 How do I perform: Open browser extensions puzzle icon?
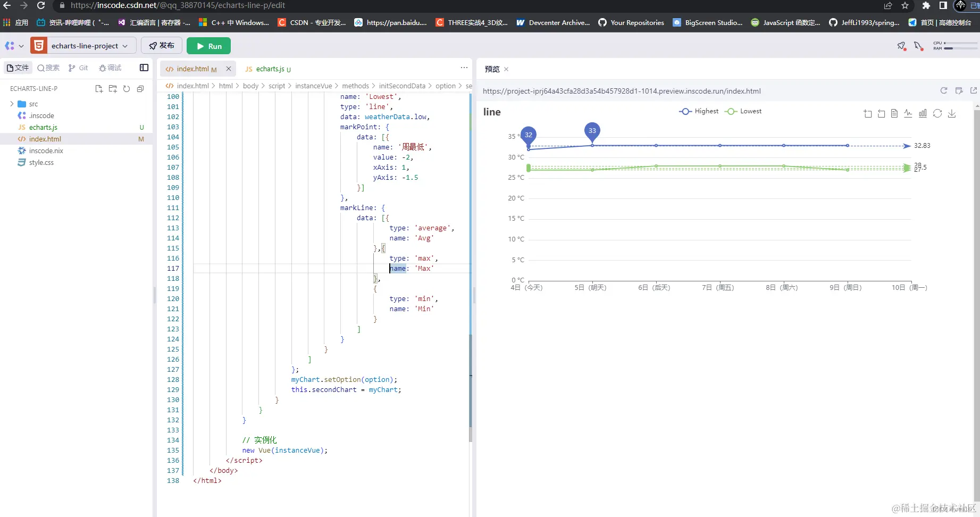(x=926, y=5)
